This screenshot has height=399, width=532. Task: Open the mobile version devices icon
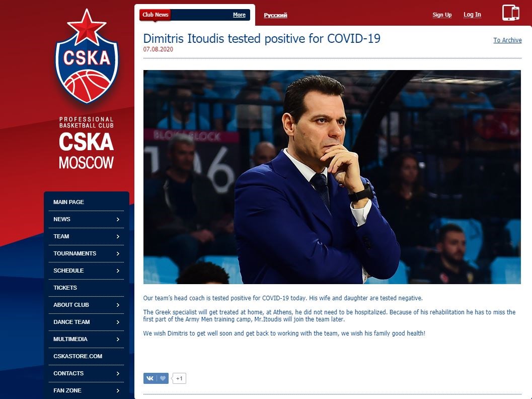[511, 13]
